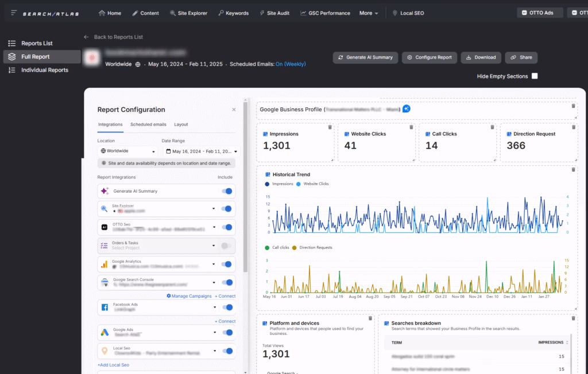Delete the Searches breakdown section

(x=573, y=318)
